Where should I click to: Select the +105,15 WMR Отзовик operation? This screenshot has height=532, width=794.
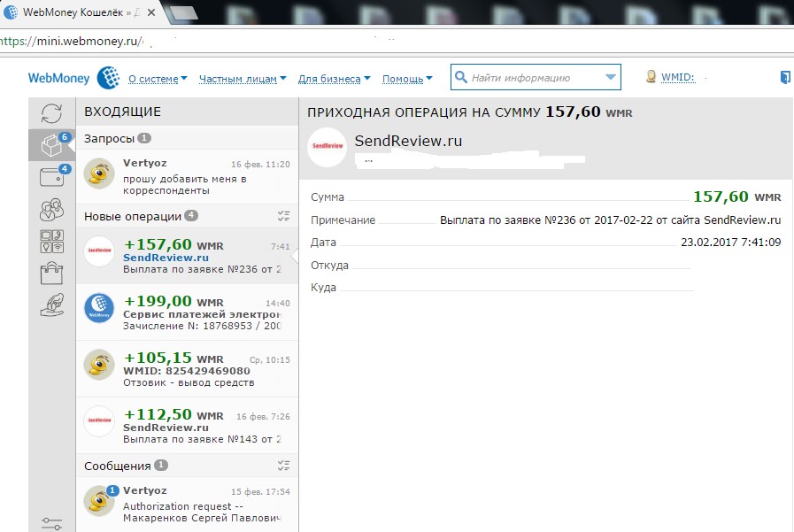(187, 369)
